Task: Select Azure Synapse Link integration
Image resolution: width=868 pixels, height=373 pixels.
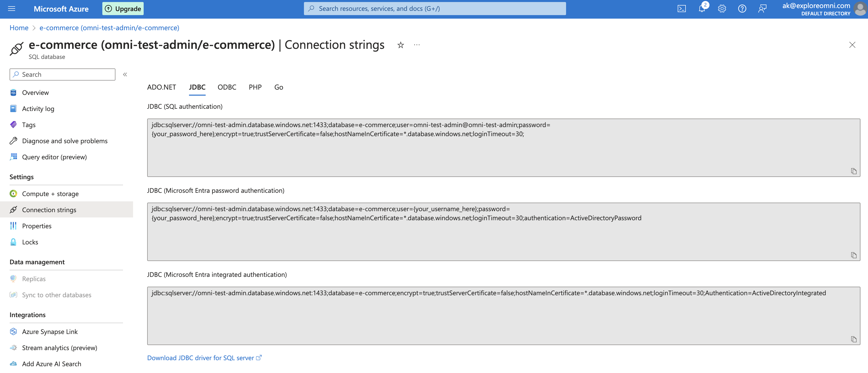Action: (x=50, y=331)
